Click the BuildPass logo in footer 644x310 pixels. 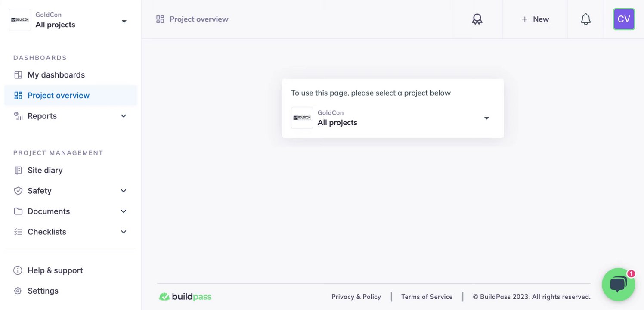[186, 297]
